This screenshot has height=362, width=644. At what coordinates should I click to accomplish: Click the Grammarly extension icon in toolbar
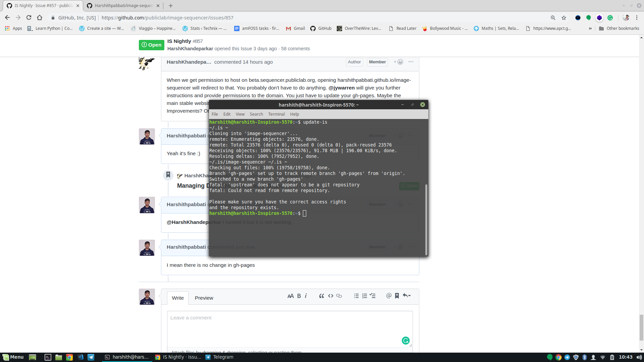pyautogui.click(x=610, y=18)
